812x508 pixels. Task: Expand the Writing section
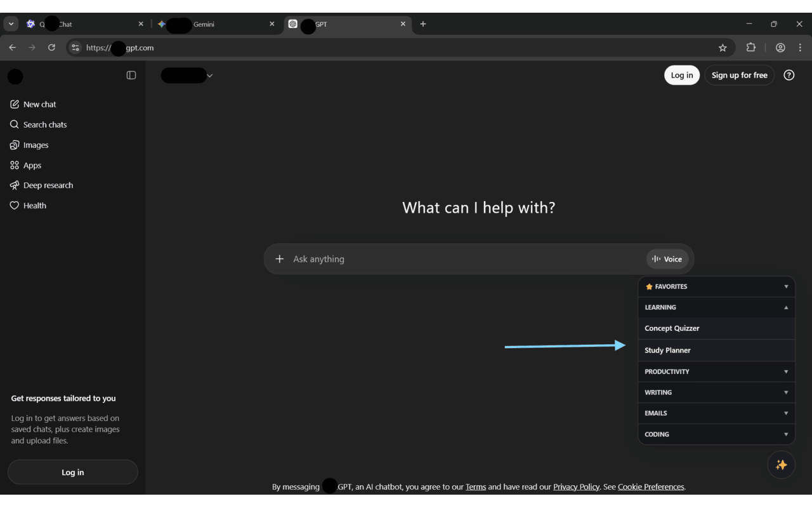(716, 392)
